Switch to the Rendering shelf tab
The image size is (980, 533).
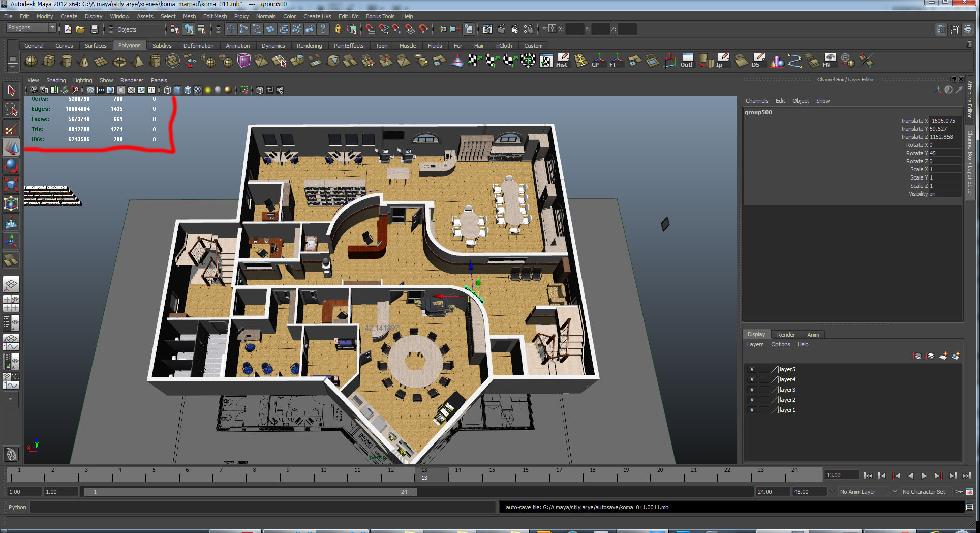coord(309,46)
